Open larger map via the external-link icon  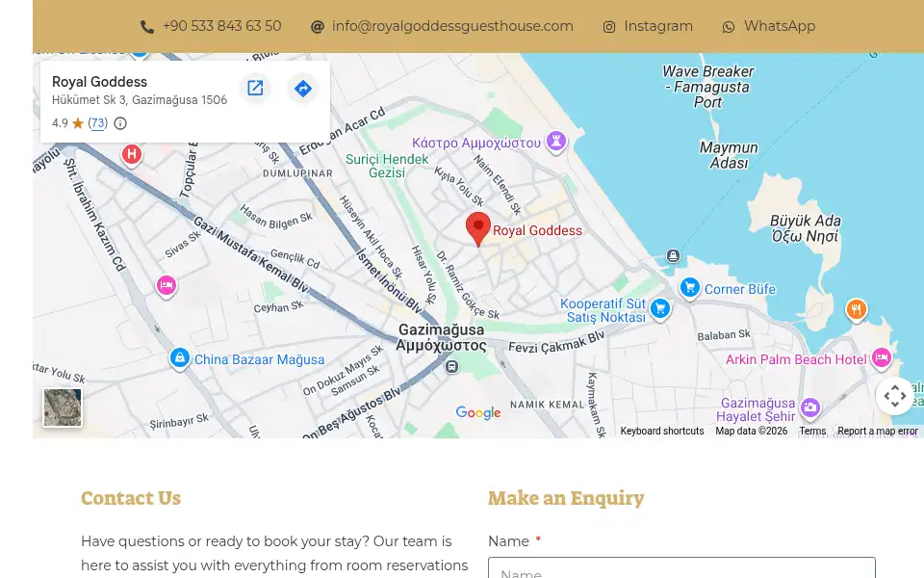click(x=255, y=89)
